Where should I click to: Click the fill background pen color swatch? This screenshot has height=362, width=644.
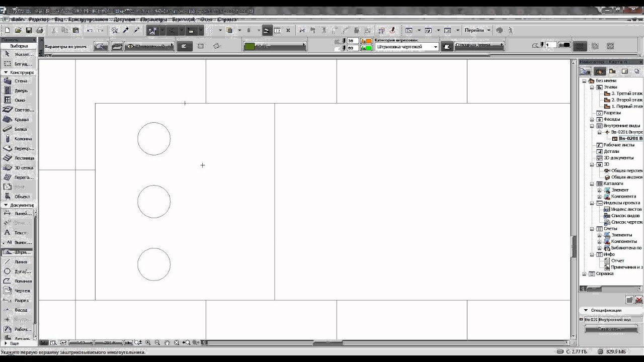pos(366,48)
